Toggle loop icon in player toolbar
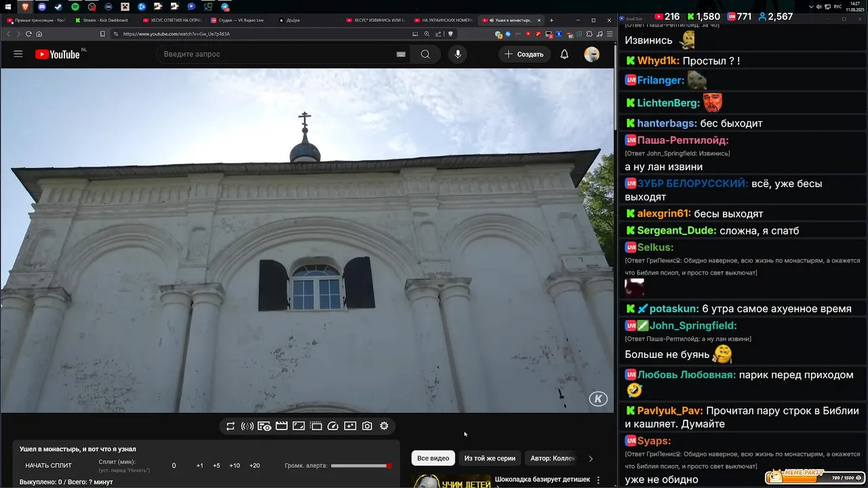 [x=231, y=426]
